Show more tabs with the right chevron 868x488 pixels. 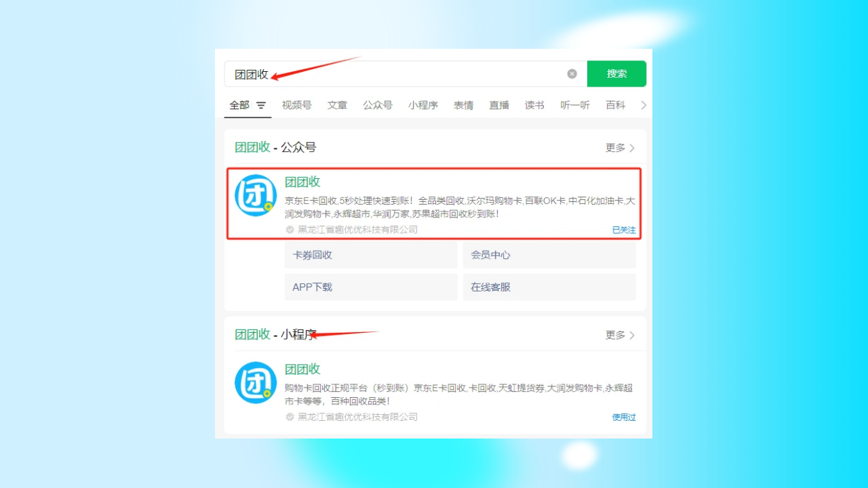click(x=644, y=105)
